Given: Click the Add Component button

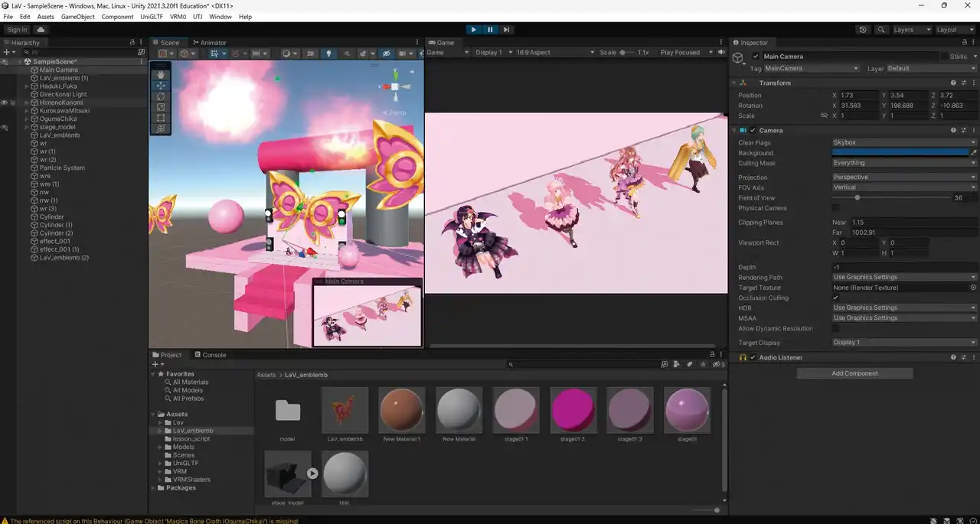Looking at the screenshot, I should coord(854,373).
